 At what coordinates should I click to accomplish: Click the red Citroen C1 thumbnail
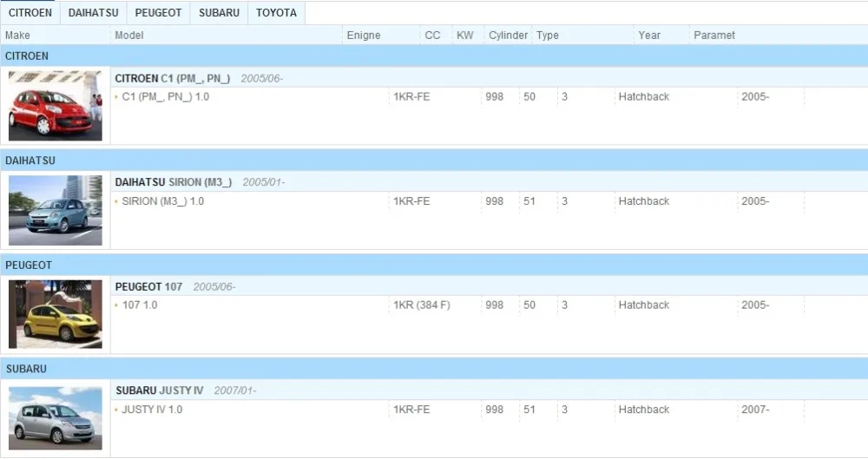pos(56,105)
